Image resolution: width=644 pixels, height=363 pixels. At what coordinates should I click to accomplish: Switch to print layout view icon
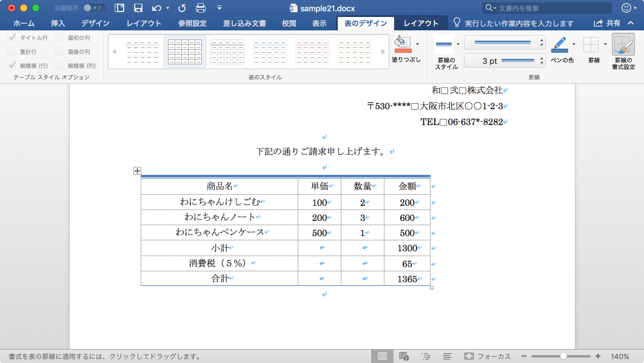382,356
